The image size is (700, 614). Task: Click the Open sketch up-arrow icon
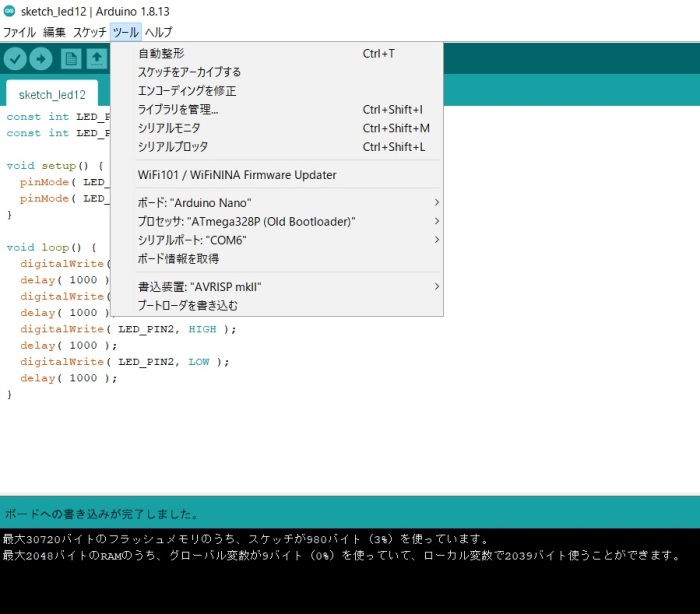tap(97, 58)
